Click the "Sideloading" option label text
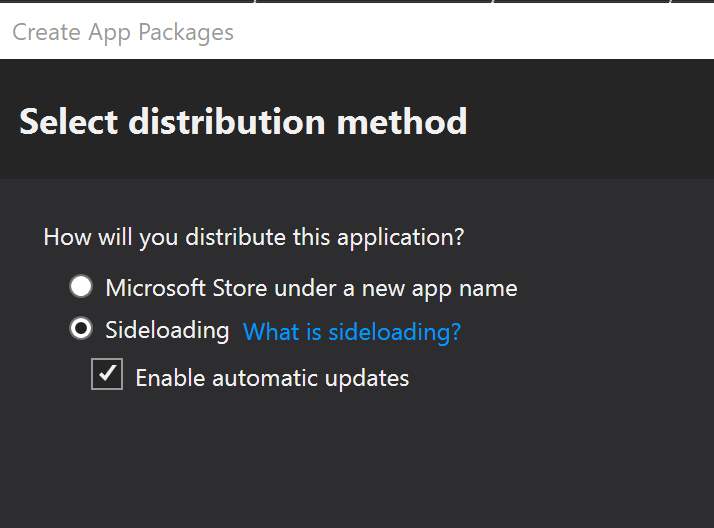 (167, 330)
